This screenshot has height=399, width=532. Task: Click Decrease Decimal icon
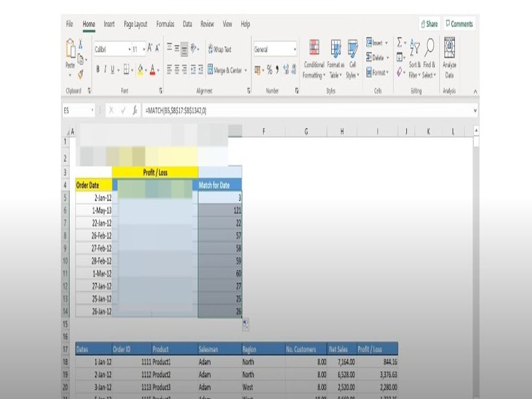pos(294,70)
